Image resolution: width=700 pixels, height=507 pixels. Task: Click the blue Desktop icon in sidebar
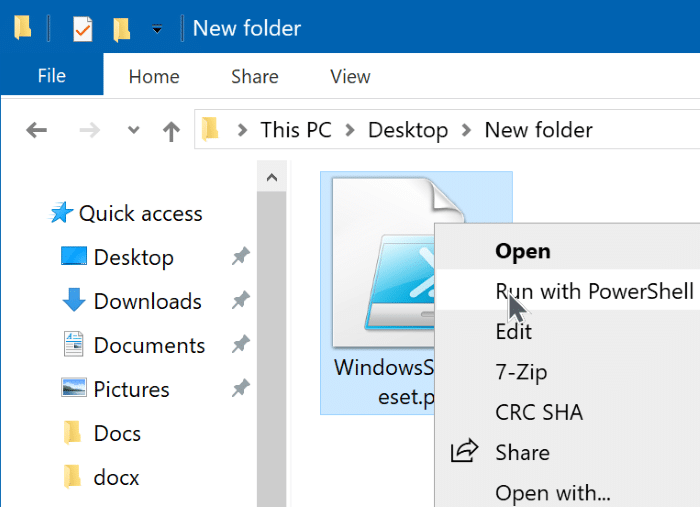click(74, 256)
